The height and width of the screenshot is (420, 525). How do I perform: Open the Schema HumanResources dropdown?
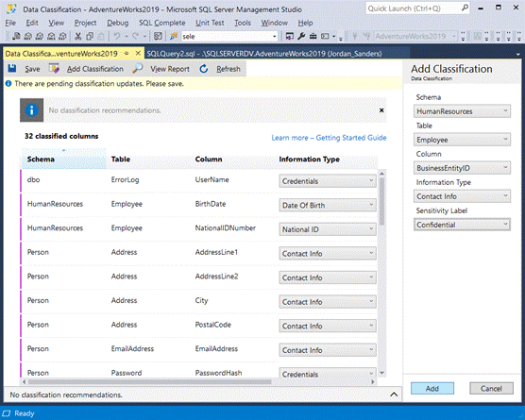(x=462, y=111)
